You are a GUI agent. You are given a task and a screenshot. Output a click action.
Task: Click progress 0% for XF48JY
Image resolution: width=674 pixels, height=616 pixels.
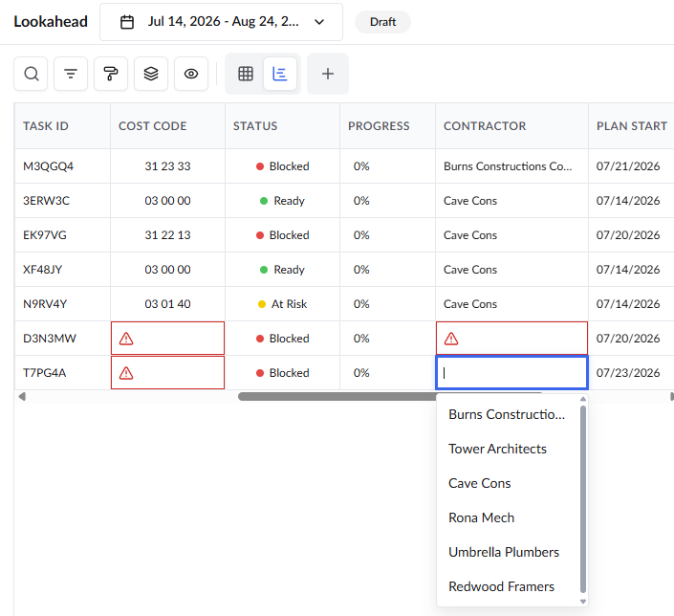pyautogui.click(x=361, y=270)
